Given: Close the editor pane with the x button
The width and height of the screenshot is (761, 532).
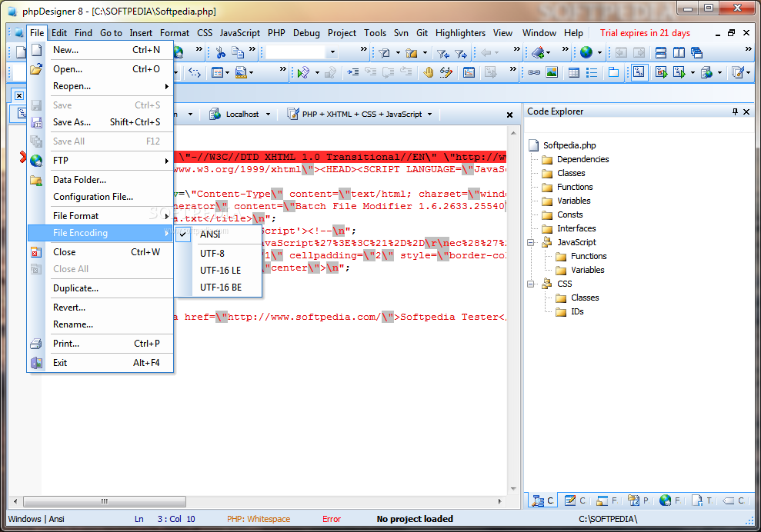Looking at the screenshot, I should [509, 115].
